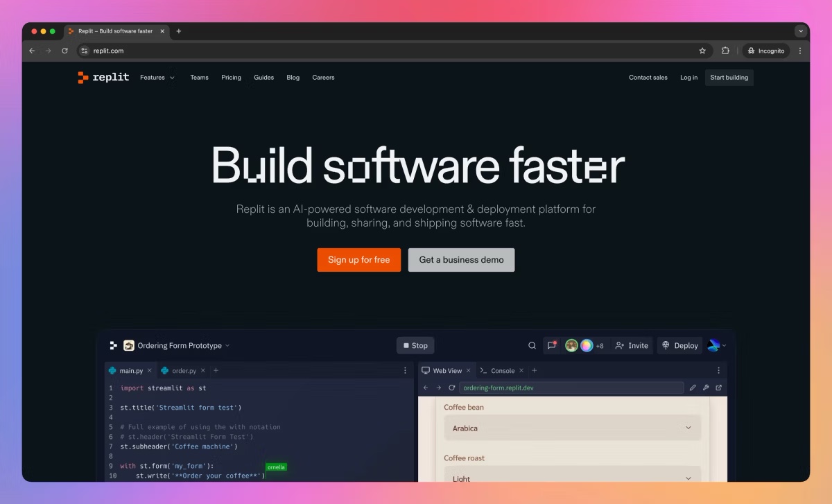Open a new browser tab

click(179, 31)
